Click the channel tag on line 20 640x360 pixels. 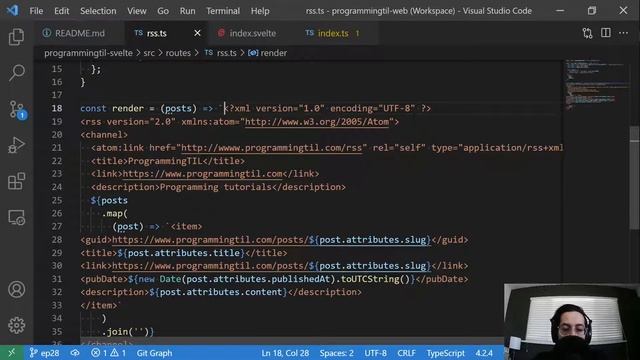pos(104,135)
